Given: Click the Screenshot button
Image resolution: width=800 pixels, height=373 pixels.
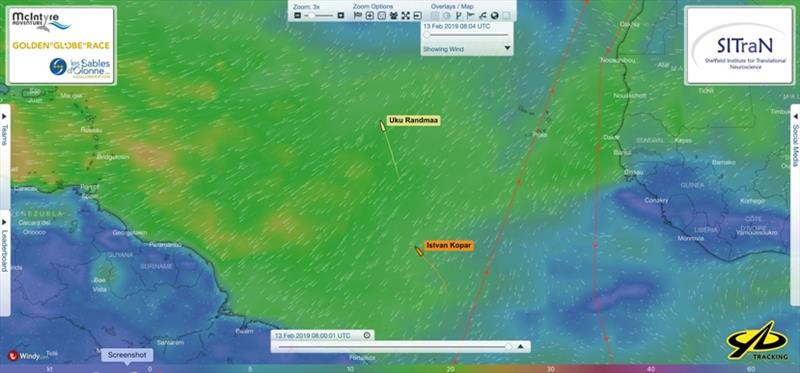Looking at the screenshot, I should pyautogui.click(x=127, y=355).
